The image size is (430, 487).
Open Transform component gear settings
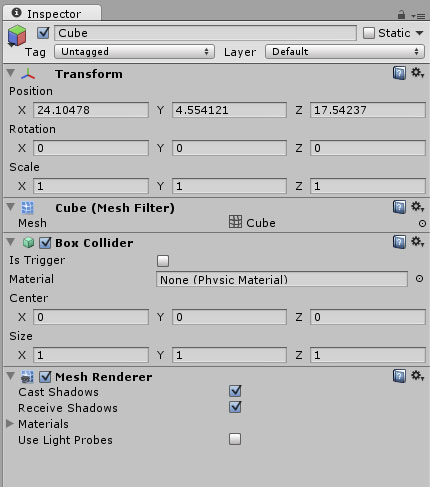point(417,72)
